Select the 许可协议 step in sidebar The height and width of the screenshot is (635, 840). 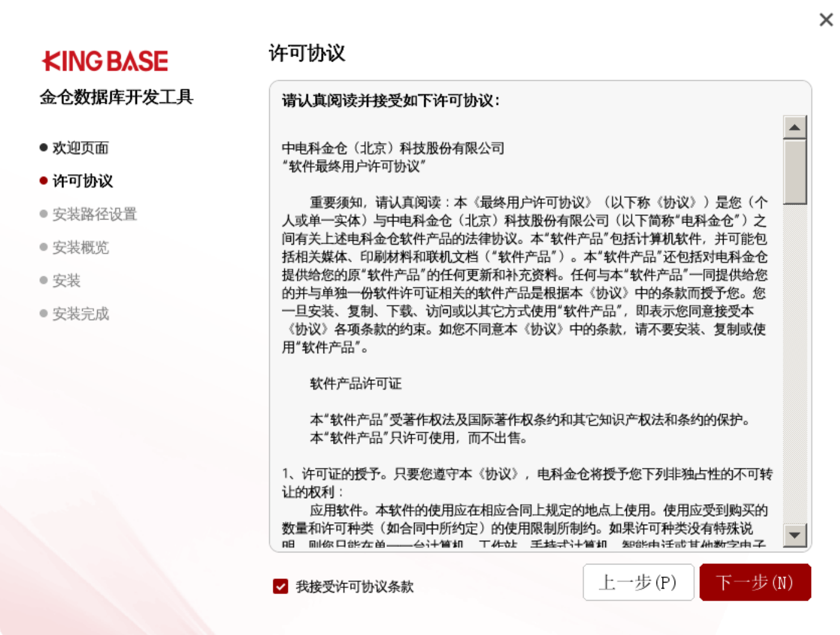(83, 181)
